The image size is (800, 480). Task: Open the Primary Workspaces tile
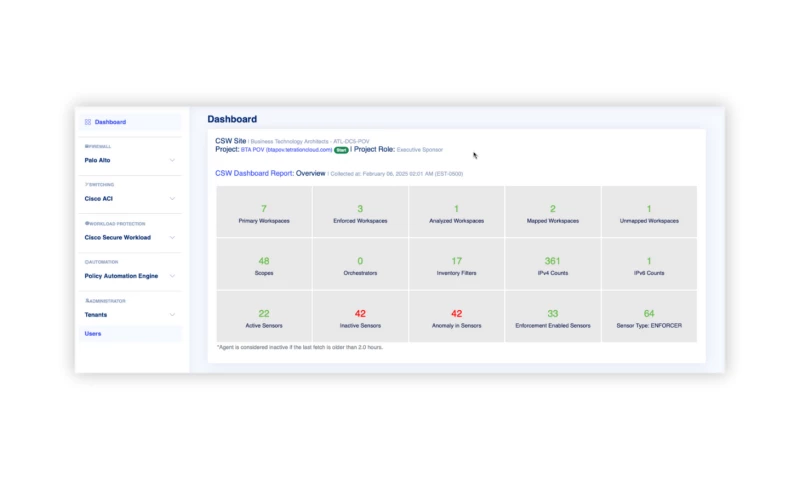(x=264, y=212)
